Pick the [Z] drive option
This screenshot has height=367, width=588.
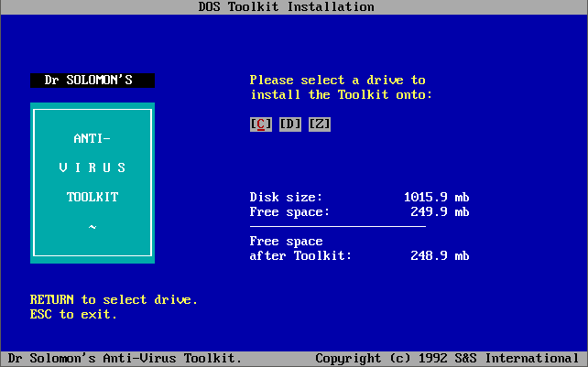click(x=319, y=124)
